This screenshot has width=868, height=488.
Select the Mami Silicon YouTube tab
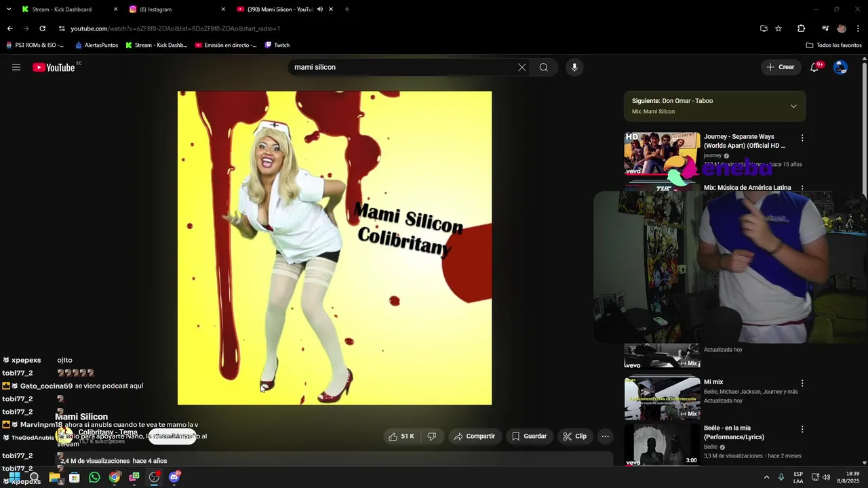(279, 9)
